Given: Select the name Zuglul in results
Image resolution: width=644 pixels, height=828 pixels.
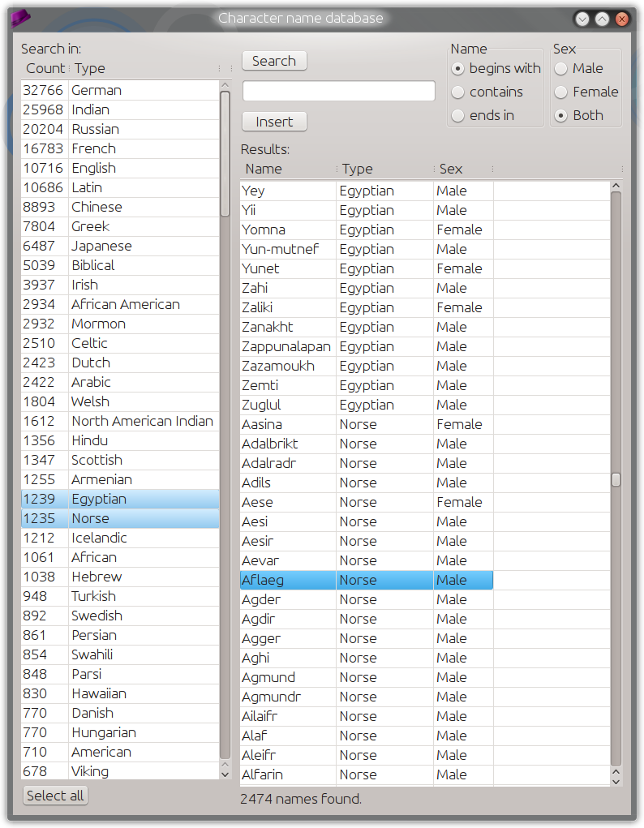Looking at the screenshot, I should click(261, 405).
